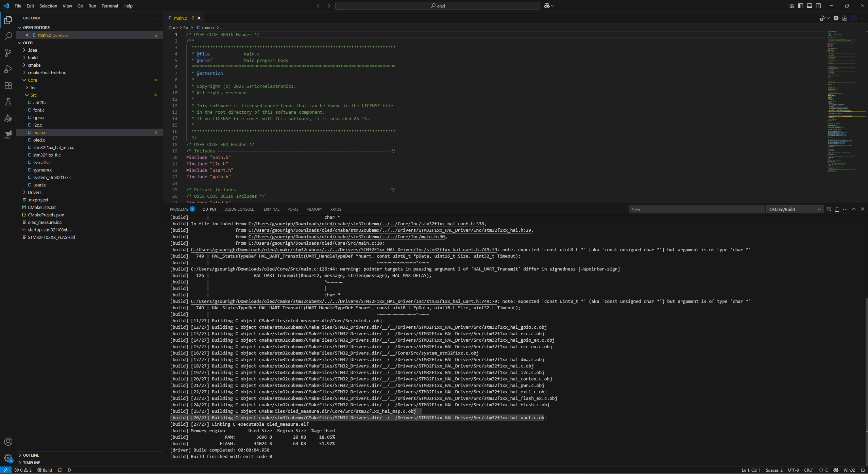Toggle bottom panel visibility
The image size is (868, 474).
(810, 6)
